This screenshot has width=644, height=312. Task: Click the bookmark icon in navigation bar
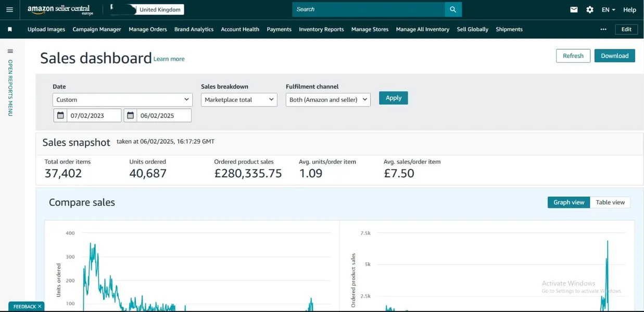coord(10,30)
